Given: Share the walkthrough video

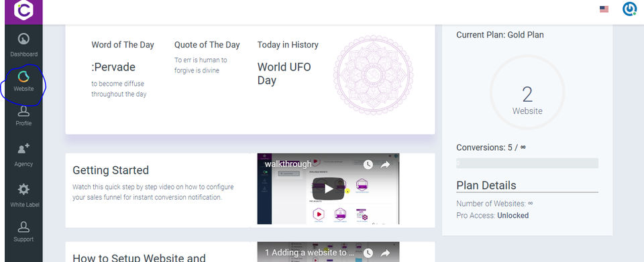Looking at the screenshot, I should click(x=385, y=164).
